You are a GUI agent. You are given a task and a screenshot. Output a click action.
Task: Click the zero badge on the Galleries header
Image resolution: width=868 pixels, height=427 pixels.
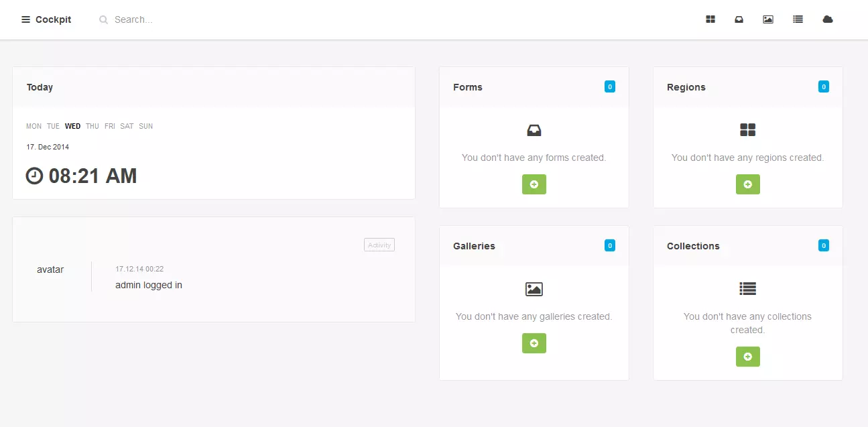pyautogui.click(x=609, y=245)
